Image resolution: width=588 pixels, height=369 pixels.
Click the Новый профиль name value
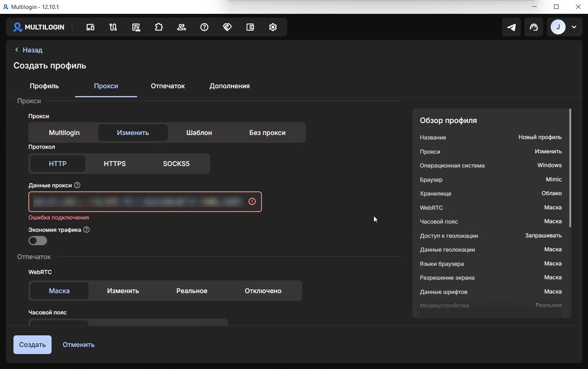pos(540,137)
